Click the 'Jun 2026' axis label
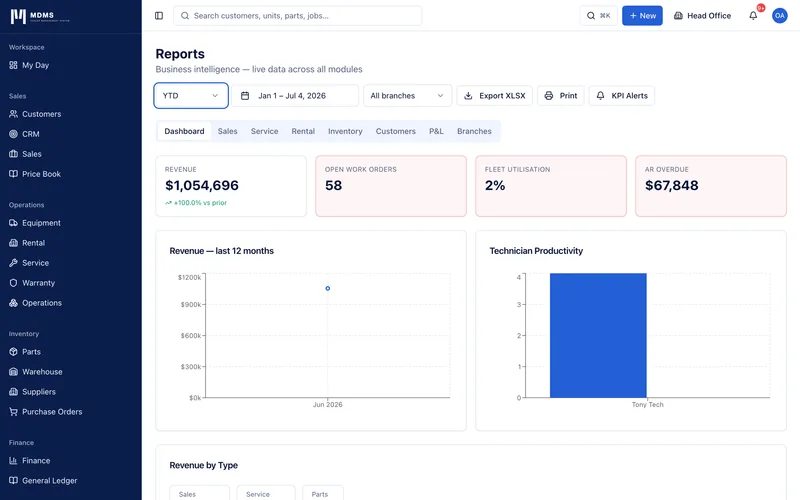Screen dimensions: 800x500 click(x=328, y=405)
